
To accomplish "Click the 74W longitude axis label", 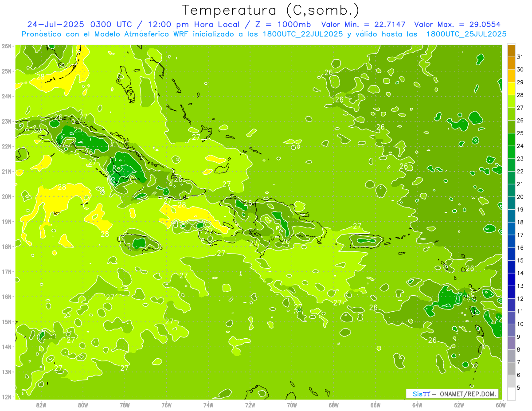I will click(x=208, y=405).
